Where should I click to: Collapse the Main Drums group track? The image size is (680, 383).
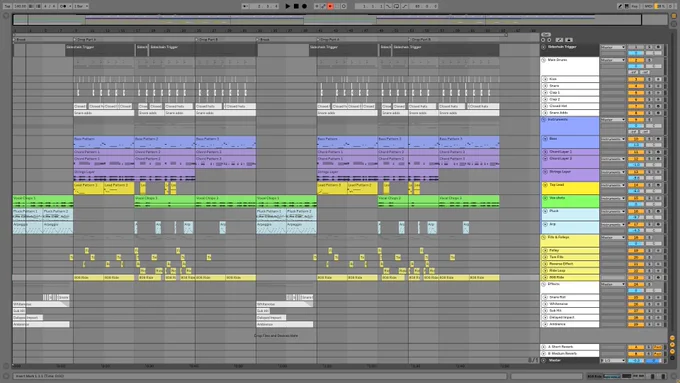pos(543,60)
